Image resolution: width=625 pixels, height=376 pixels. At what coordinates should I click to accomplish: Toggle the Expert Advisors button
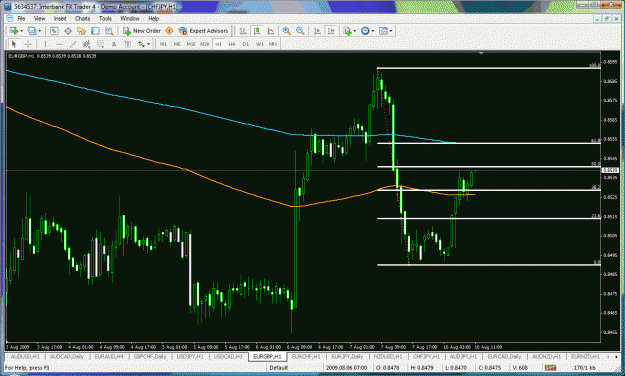pos(204,31)
